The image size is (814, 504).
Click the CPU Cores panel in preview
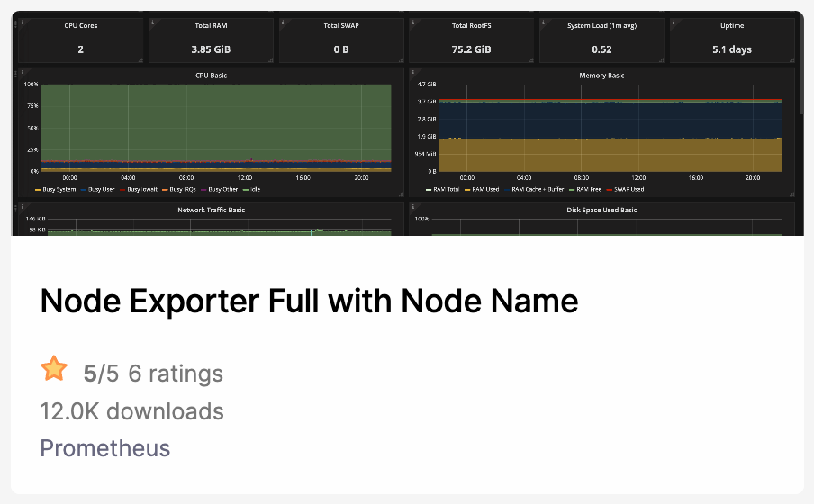[x=81, y=40]
